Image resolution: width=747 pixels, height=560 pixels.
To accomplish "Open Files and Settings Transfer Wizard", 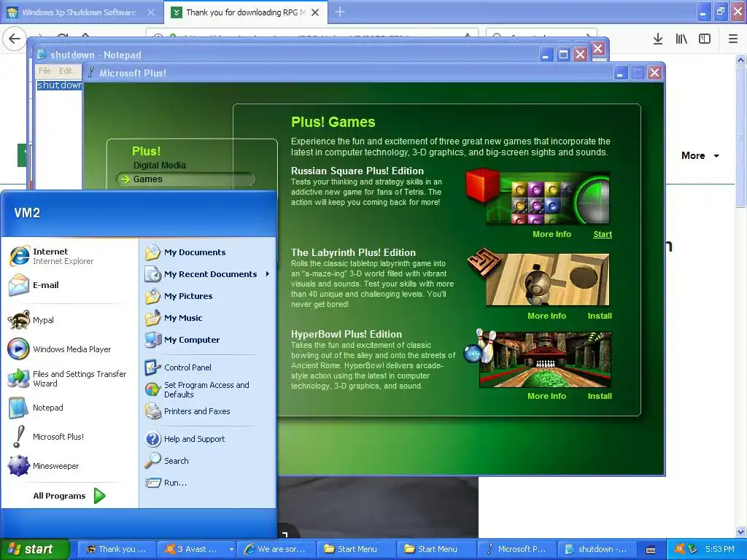I will coord(69,378).
